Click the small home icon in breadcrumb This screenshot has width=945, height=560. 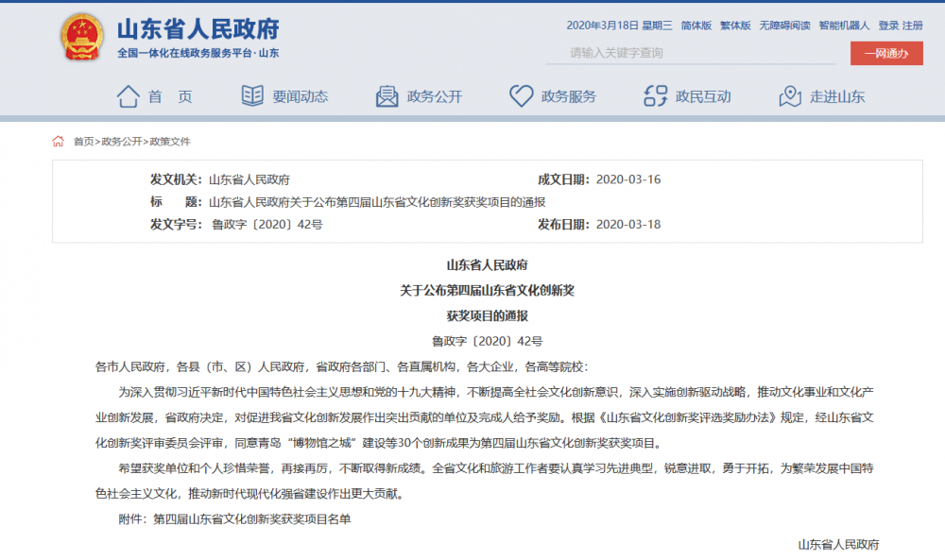click(59, 142)
